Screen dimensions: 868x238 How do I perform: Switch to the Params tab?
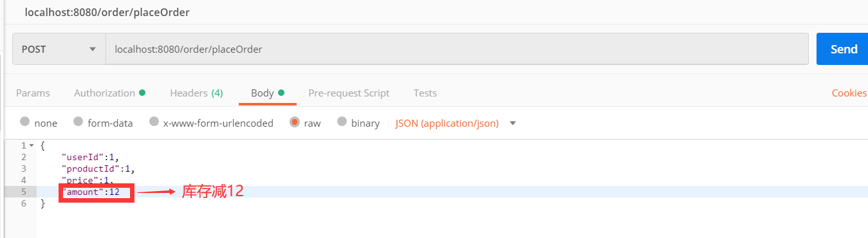pyautogui.click(x=33, y=93)
